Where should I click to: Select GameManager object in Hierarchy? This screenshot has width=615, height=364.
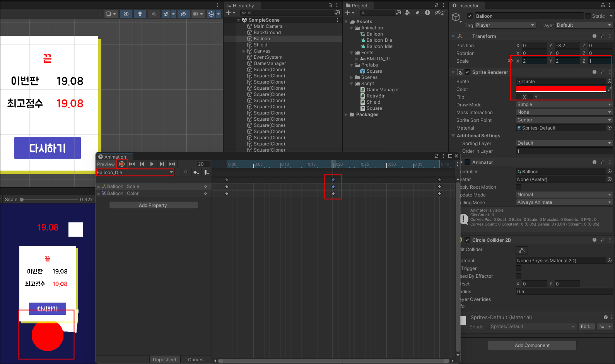pyautogui.click(x=270, y=63)
